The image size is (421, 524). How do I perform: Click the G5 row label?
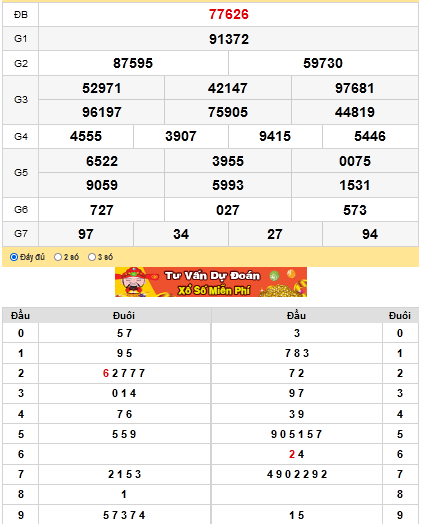click(x=21, y=172)
